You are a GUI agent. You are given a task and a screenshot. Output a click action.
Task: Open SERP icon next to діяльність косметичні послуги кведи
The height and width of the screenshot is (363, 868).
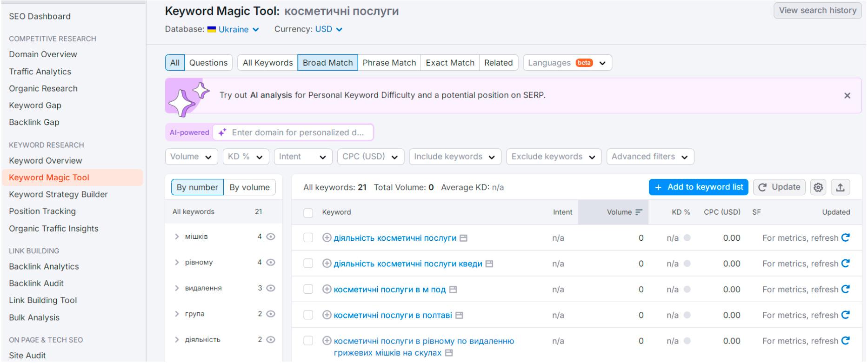[489, 264]
